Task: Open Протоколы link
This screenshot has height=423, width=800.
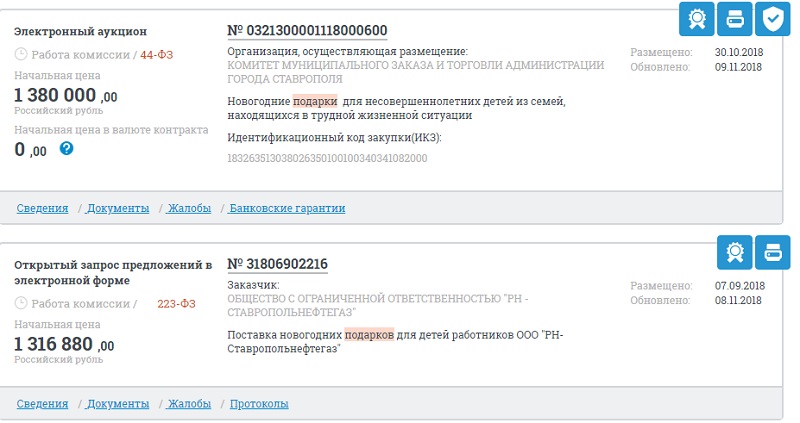Action: tap(259, 404)
